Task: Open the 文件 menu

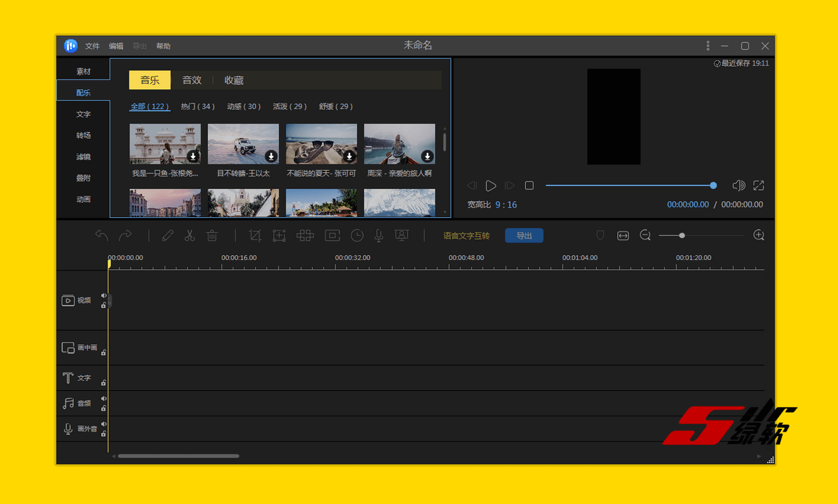Action: [x=92, y=46]
